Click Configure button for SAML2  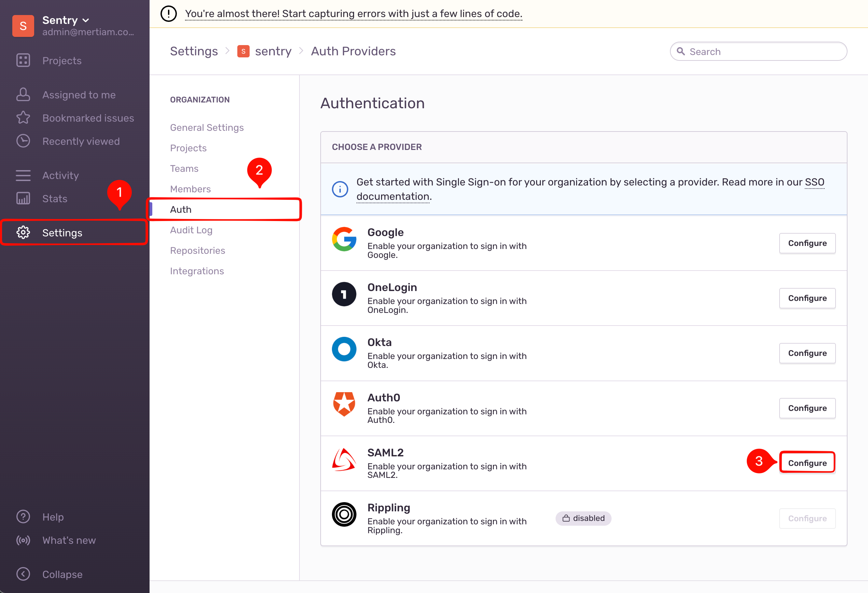coord(807,463)
